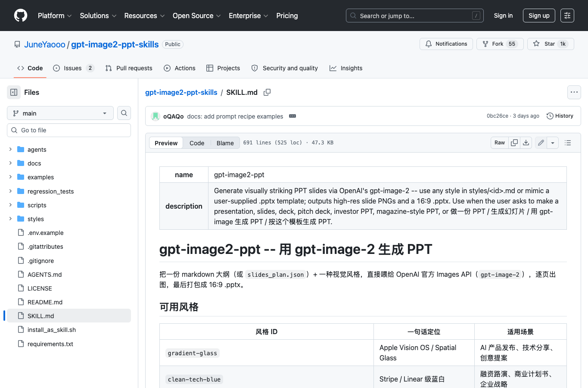The width and height of the screenshot is (588, 388).
Task: Switch to the Actions tab
Action: (x=180, y=68)
